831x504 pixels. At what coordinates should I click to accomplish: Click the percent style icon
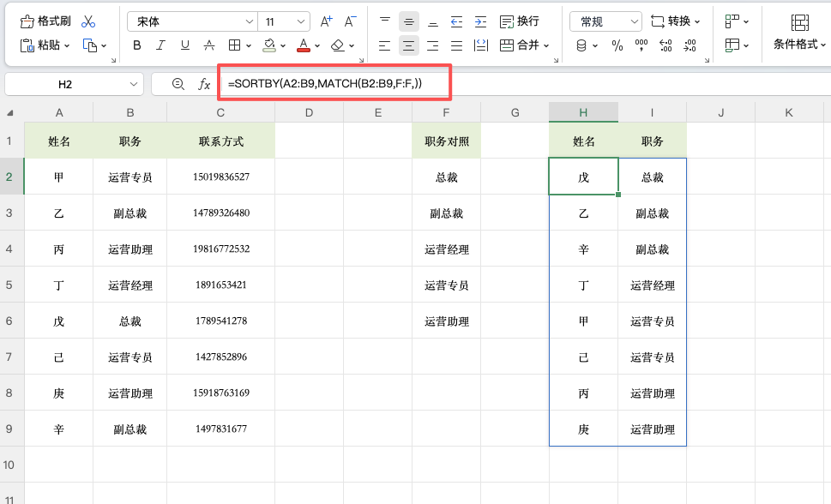[x=616, y=45]
